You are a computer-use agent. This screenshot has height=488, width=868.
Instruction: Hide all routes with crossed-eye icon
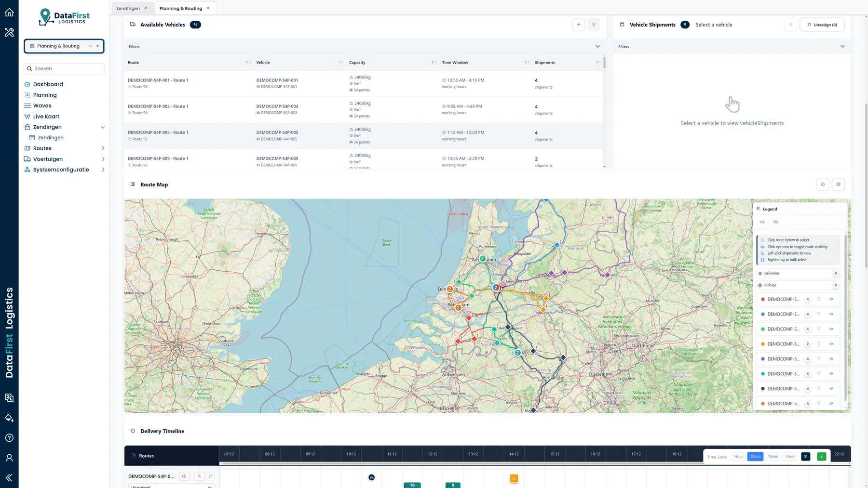[x=776, y=222]
